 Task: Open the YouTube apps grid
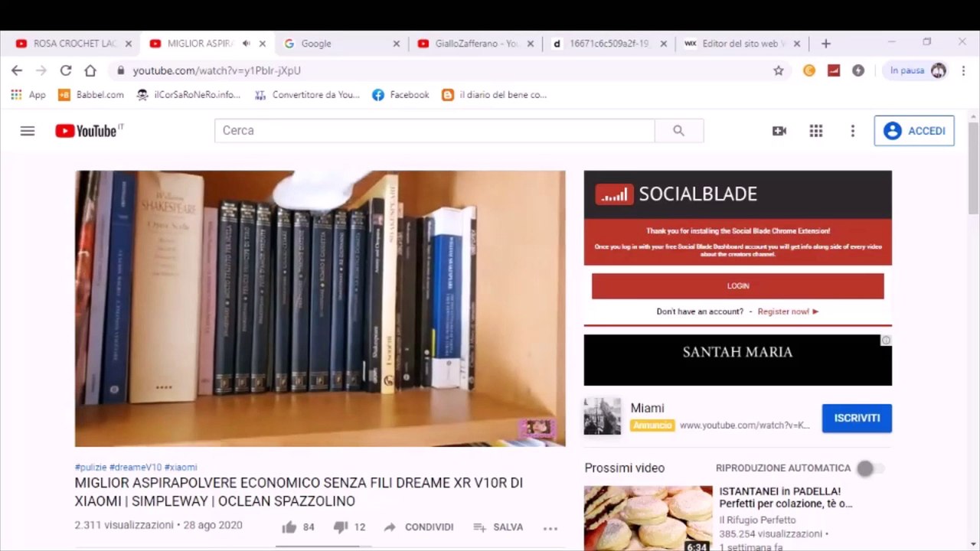coord(816,131)
